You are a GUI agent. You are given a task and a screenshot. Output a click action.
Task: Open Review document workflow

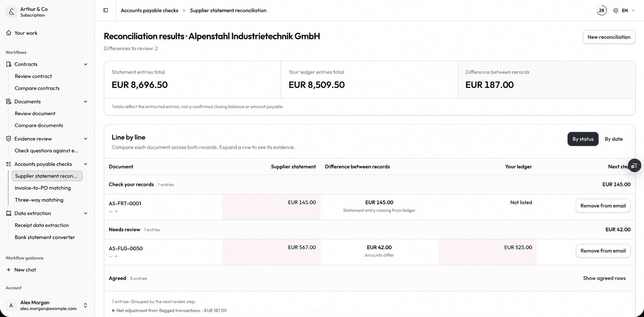click(35, 113)
